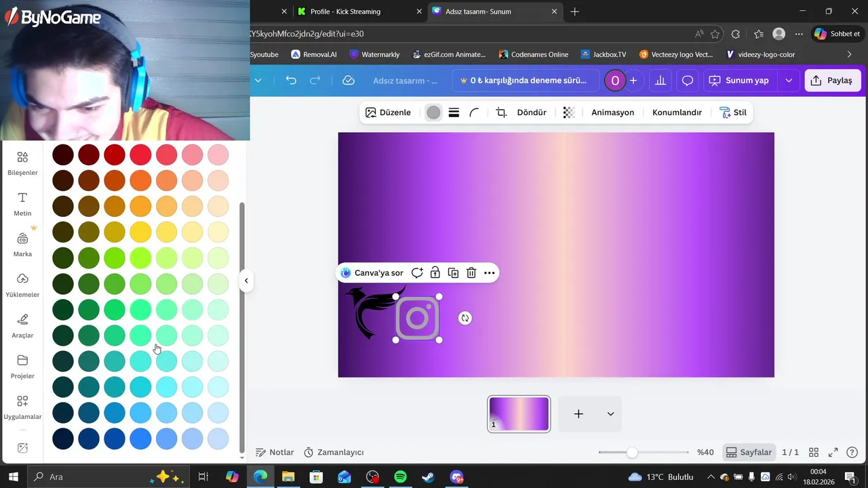Click the Düzenle edit button
868x488 pixels.
[x=388, y=113]
